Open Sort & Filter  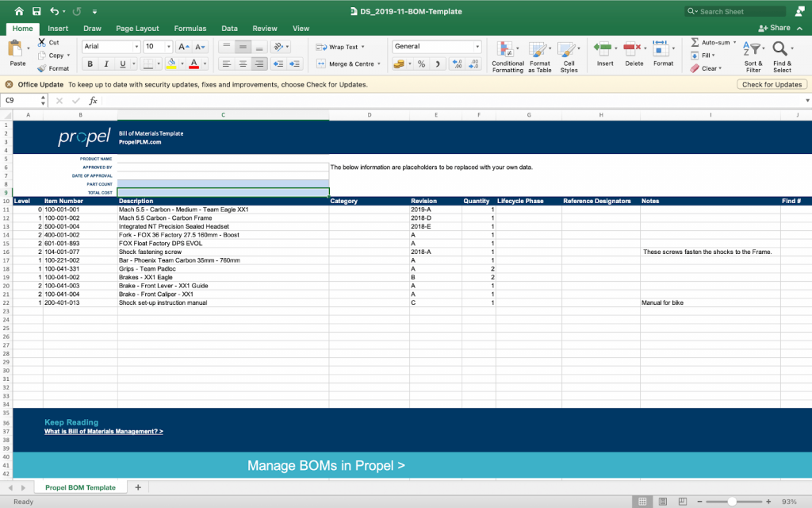tap(753, 57)
